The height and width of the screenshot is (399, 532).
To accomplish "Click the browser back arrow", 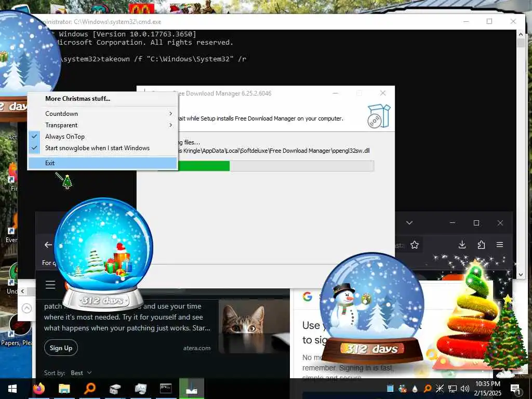I will point(48,245).
